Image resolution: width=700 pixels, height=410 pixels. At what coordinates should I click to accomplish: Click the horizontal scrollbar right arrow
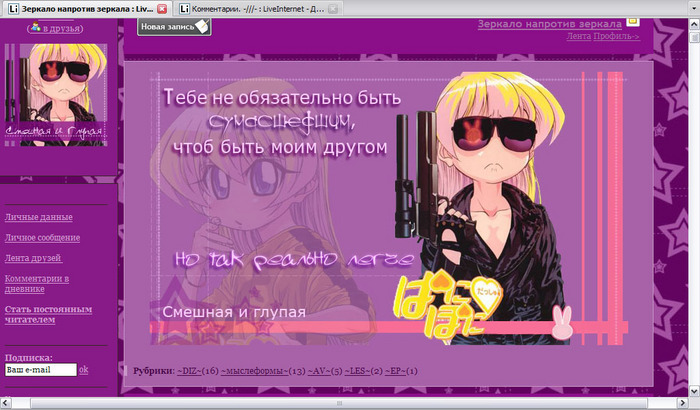click(682, 403)
